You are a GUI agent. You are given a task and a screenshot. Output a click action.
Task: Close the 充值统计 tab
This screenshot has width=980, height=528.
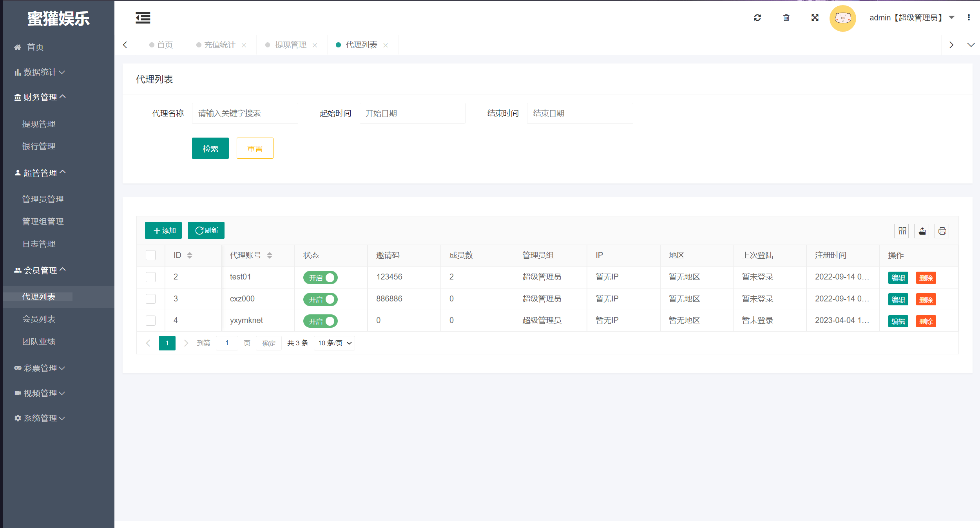pos(244,45)
